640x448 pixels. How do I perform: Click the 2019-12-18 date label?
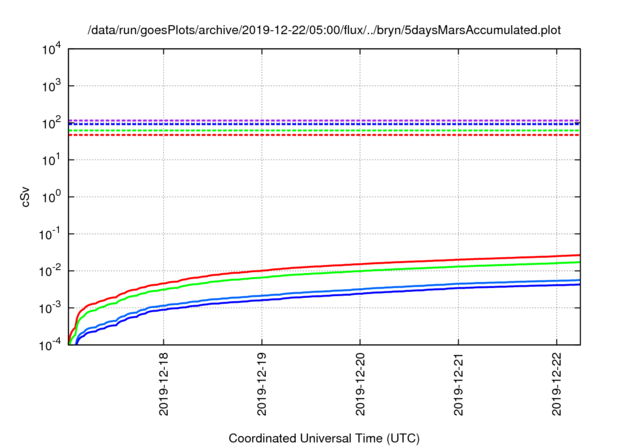[164, 384]
